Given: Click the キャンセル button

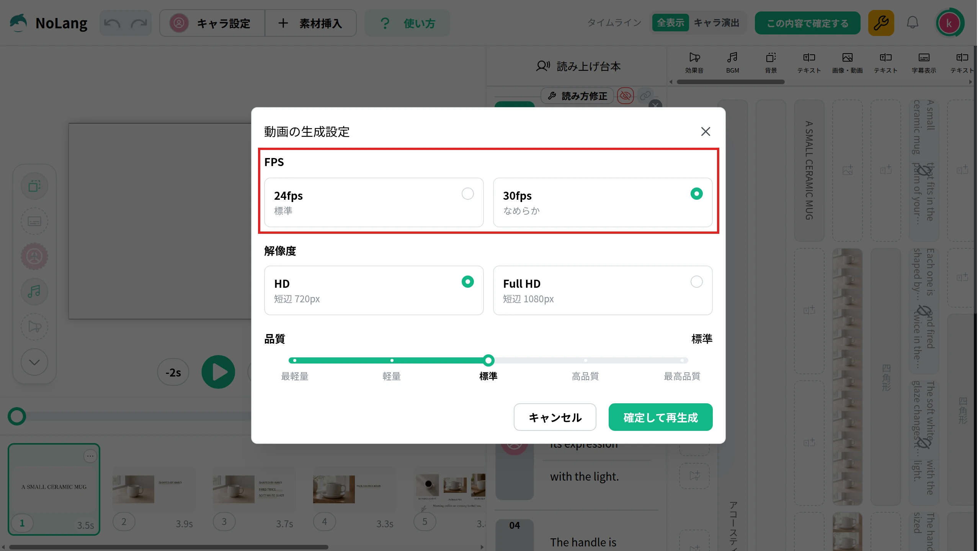Looking at the screenshot, I should tap(555, 417).
